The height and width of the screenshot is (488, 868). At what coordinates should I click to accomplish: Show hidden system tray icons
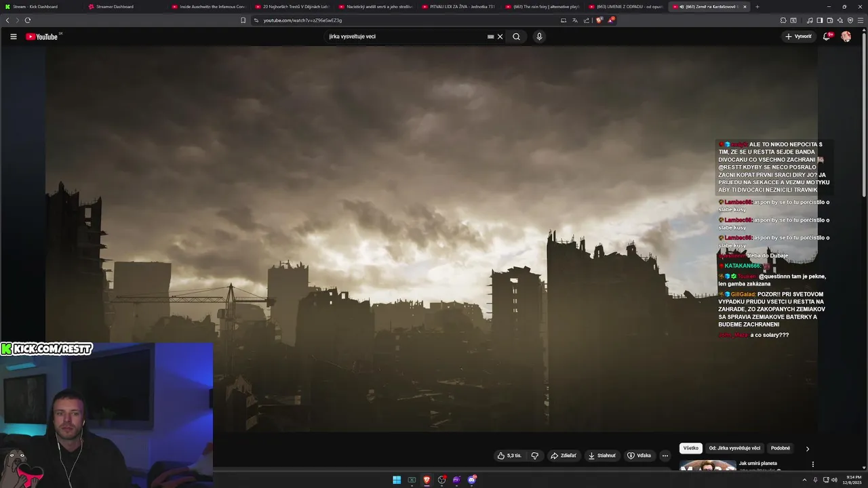pos(805,480)
